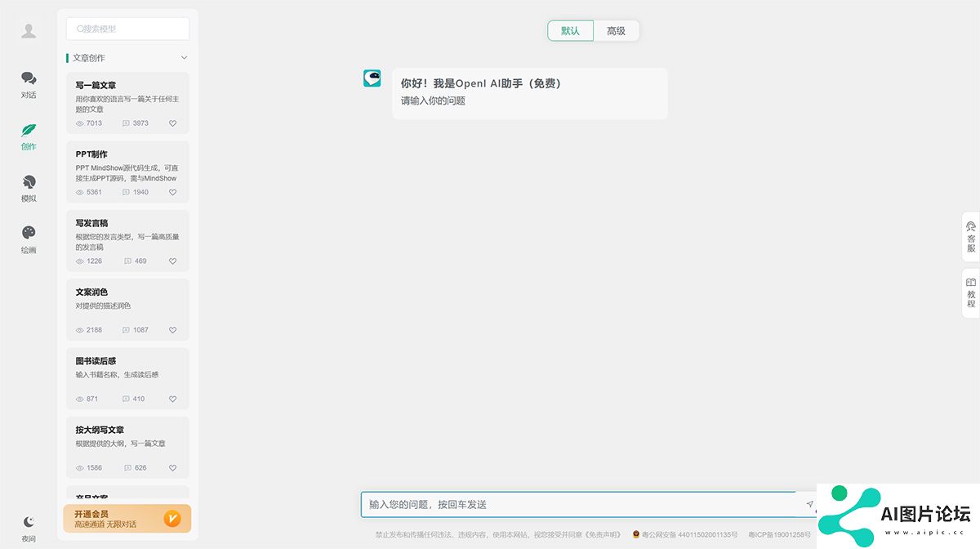
Task: Open the 模拟 simulation section
Action: tap(29, 188)
